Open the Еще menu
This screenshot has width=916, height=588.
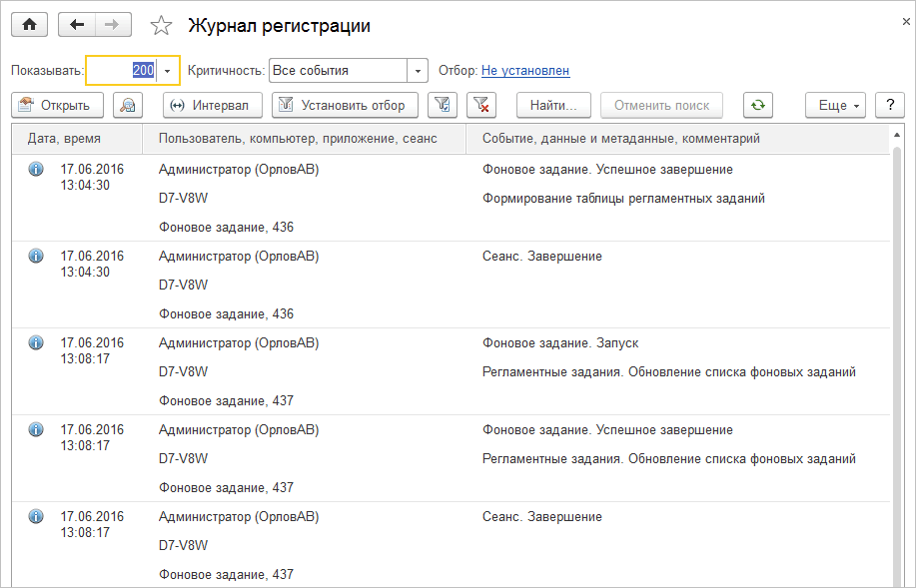tap(836, 105)
